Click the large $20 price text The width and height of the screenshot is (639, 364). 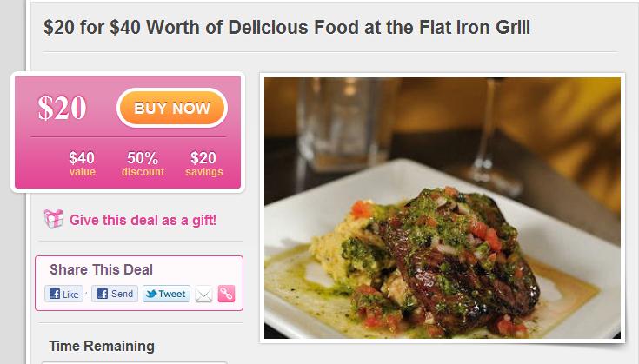[x=62, y=108]
